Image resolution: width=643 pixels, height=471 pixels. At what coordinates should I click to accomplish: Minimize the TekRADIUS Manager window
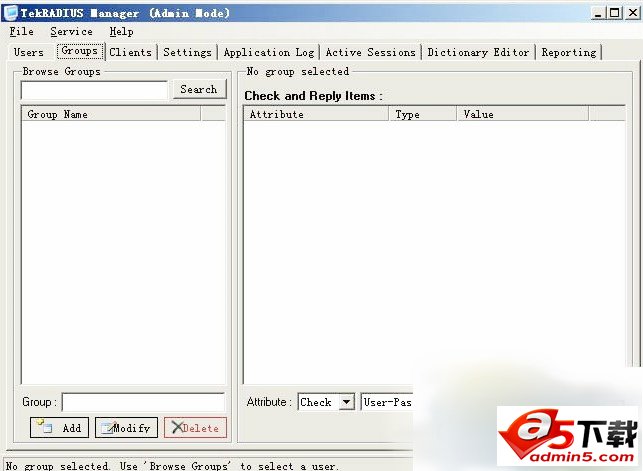(598, 13)
